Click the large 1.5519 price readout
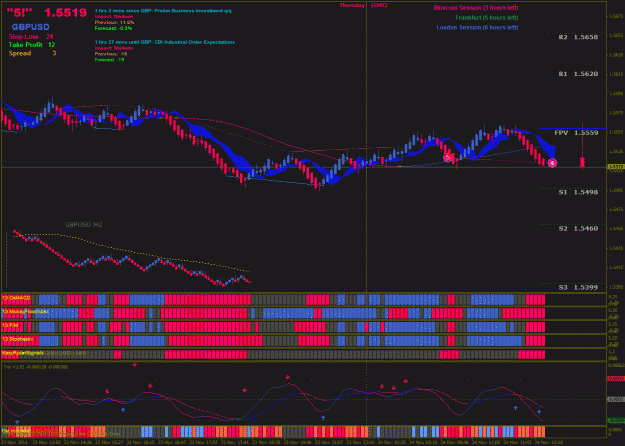 coord(66,13)
